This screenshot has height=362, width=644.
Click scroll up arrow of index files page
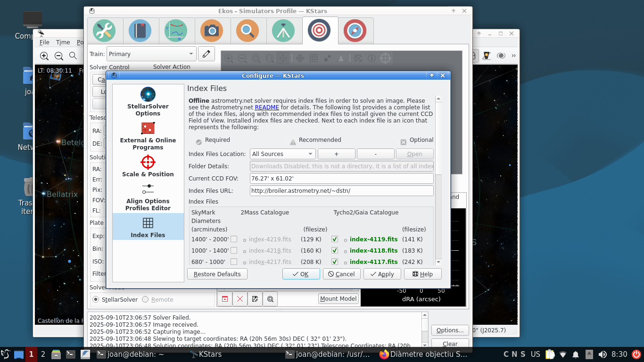click(x=438, y=99)
